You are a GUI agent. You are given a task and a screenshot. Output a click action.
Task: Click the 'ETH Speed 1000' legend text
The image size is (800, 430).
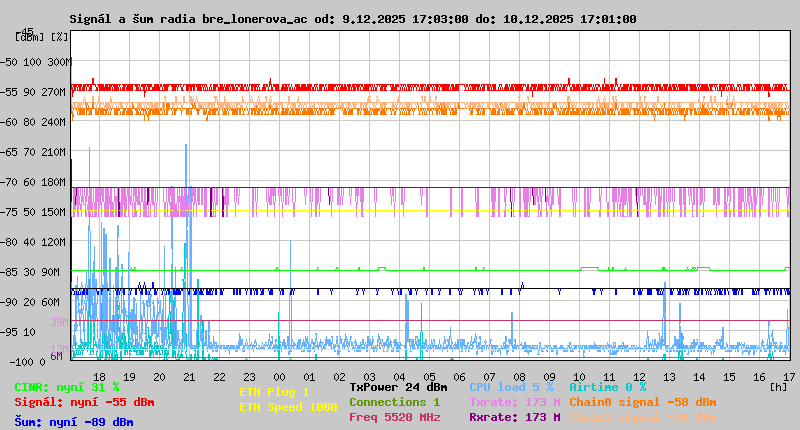coord(288,407)
